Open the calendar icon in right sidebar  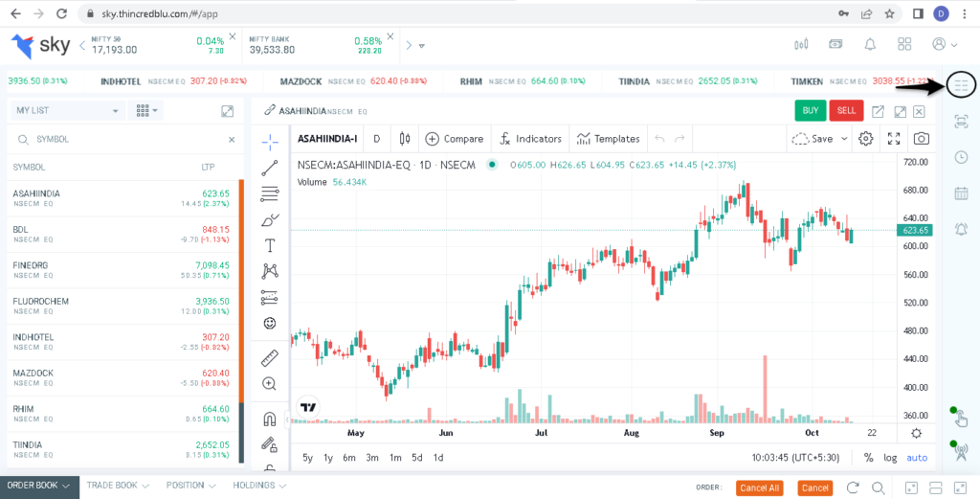(x=961, y=193)
